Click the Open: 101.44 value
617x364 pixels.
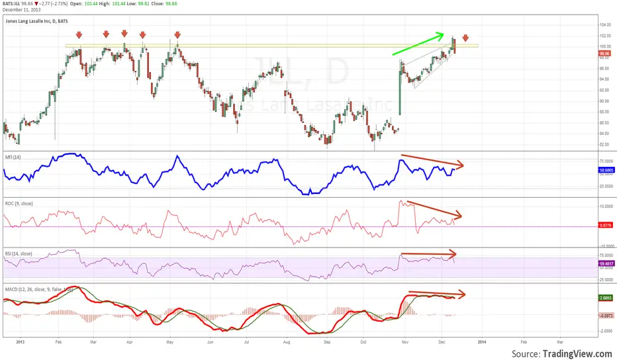coord(85,3)
